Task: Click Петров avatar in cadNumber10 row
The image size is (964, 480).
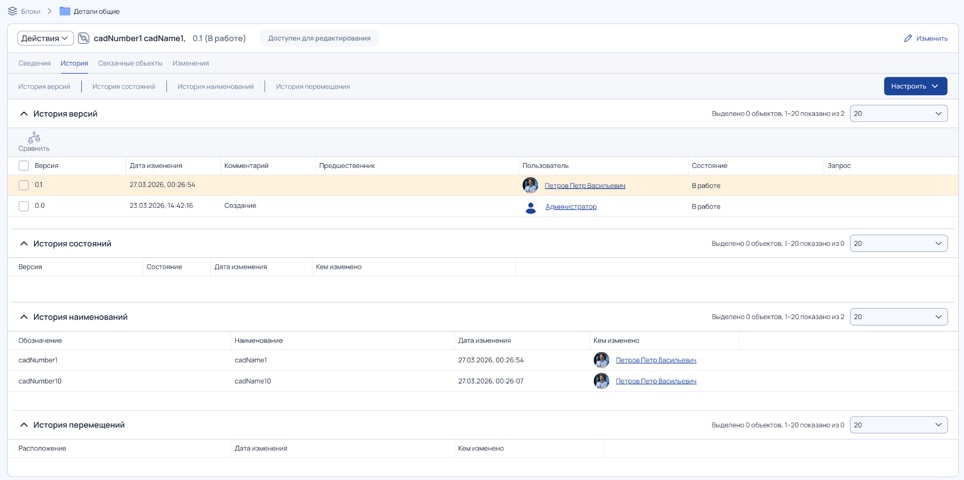Action: 601,381
